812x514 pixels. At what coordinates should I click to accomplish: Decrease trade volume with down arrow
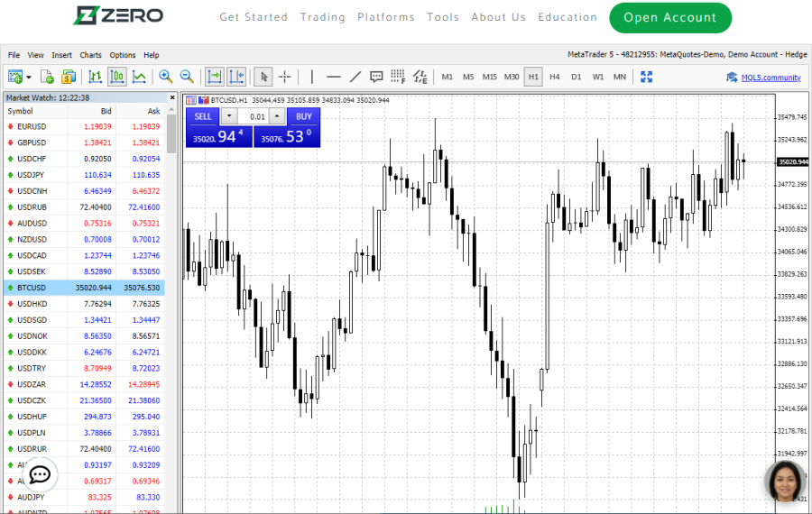tap(229, 116)
